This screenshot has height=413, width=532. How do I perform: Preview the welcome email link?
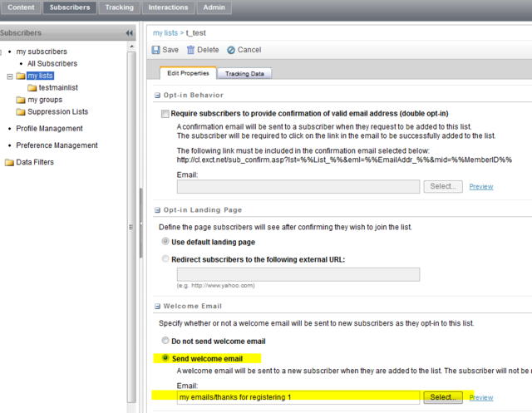(481, 398)
